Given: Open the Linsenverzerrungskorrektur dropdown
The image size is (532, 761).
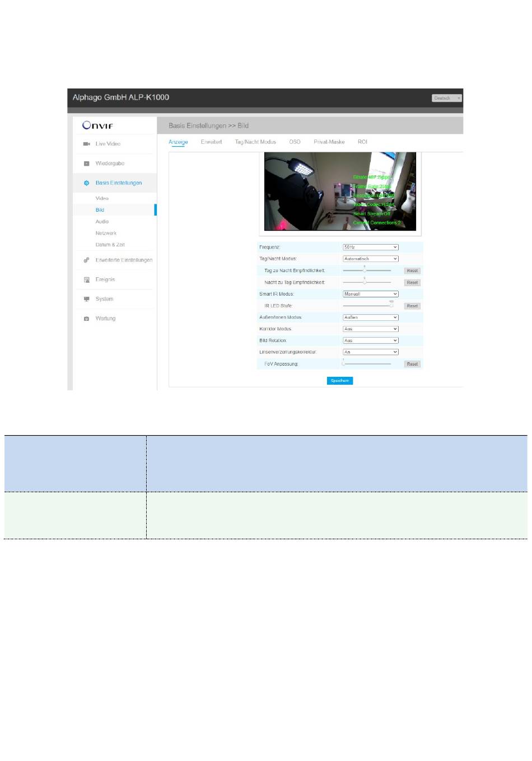Looking at the screenshot, I should (370, 352).
